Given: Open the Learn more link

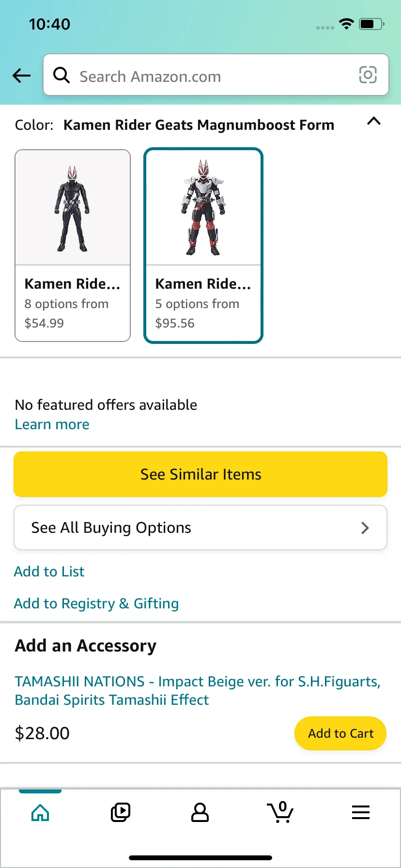Looking at the screenshot, I should point(52,424).
